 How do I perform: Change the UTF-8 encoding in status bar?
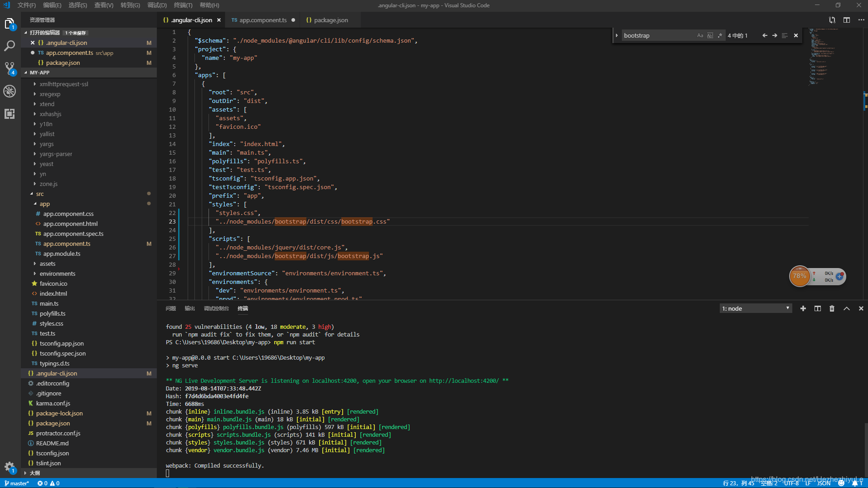tap(791, 483)
